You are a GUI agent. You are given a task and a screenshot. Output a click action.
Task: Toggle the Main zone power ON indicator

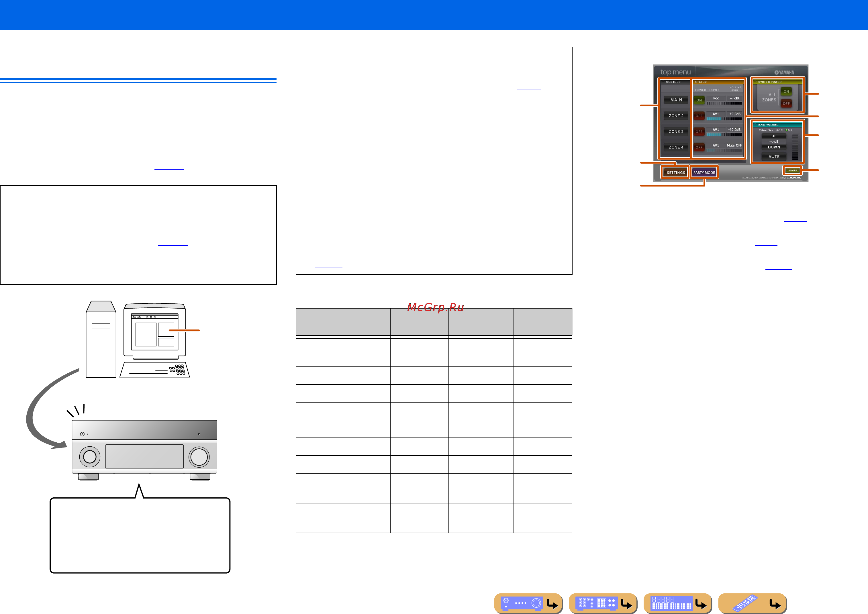click(699, 100)
